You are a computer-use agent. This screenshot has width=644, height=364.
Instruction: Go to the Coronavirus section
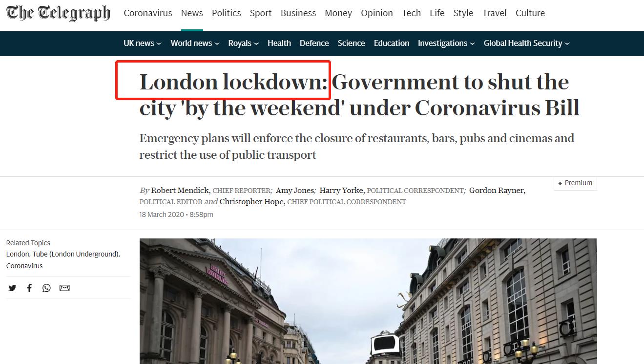pos(148,13)
